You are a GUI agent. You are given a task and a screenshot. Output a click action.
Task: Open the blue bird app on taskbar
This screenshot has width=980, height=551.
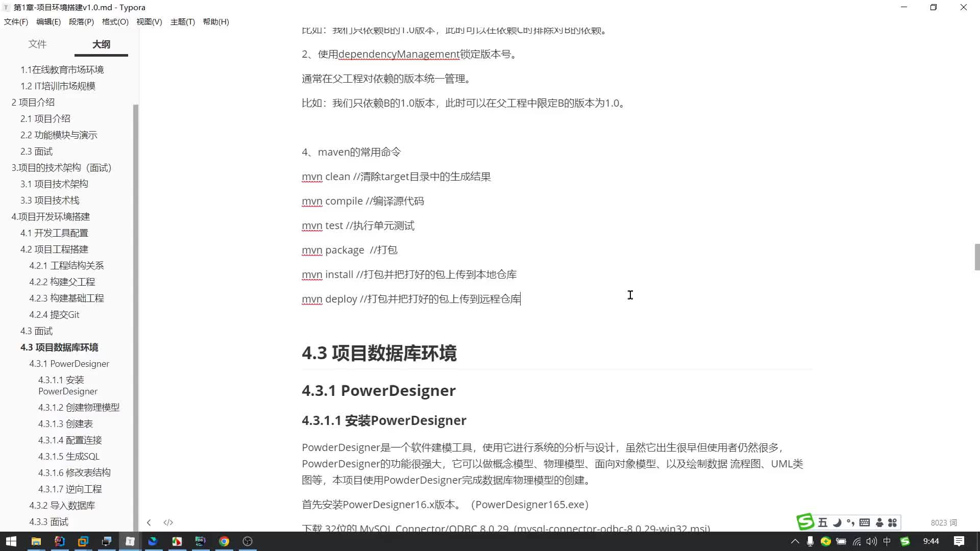[153, 541]
